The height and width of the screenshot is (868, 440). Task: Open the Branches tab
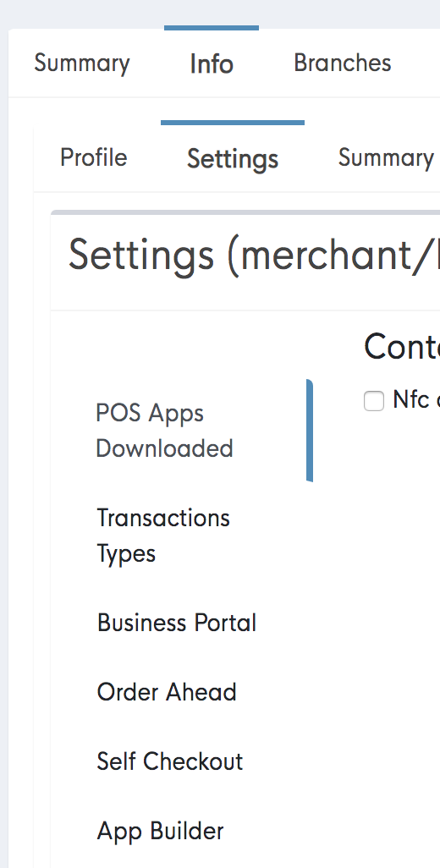(x=343, y=63)
